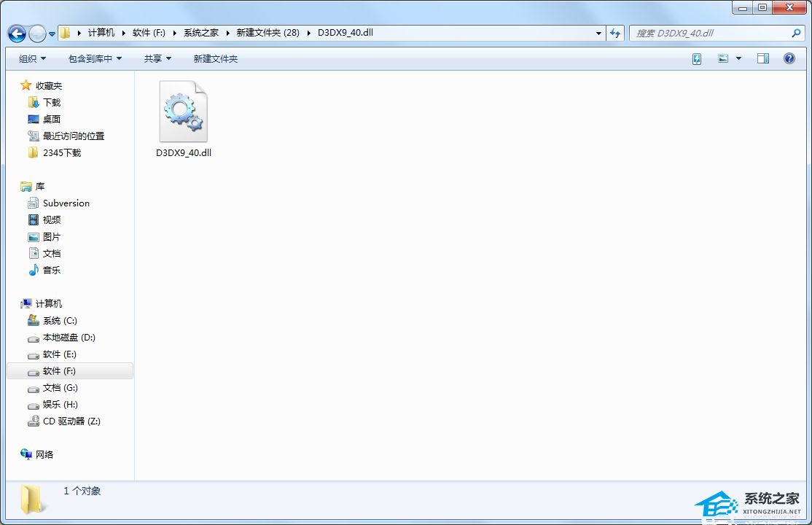
Task: Click the search magnifier icon
Action: (x=795, y=34)
